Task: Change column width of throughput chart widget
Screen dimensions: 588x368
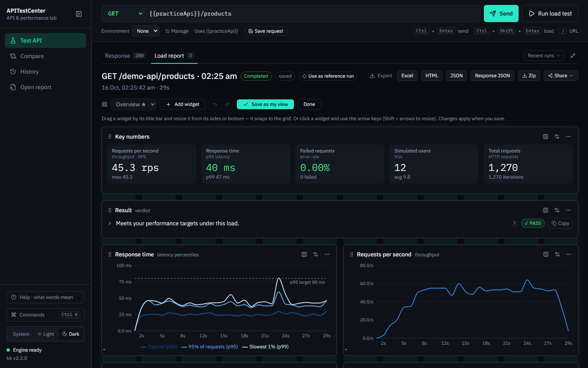Action: click(x=546, y=254)
